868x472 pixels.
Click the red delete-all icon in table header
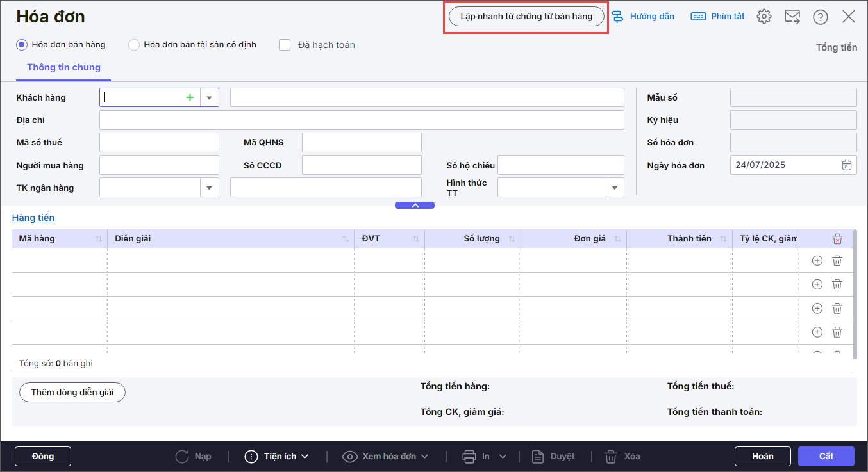[x=837, y=239]
